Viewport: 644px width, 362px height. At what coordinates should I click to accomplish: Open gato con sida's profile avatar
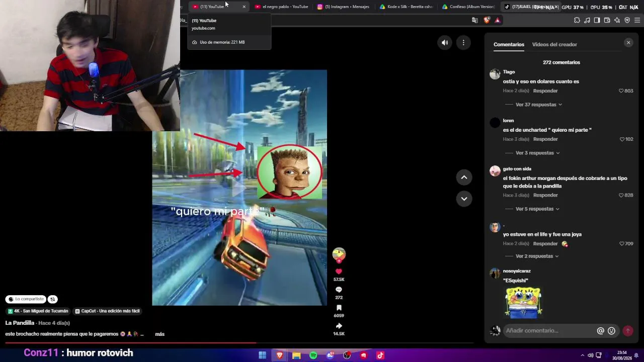(495, 171)
